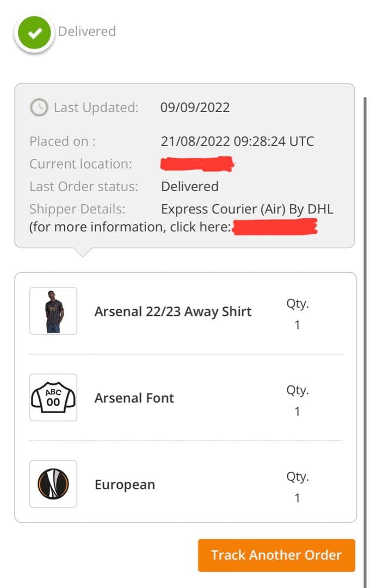Click the redacted more information link
This screenshot has width=370, height=588.
pos(275,226)
